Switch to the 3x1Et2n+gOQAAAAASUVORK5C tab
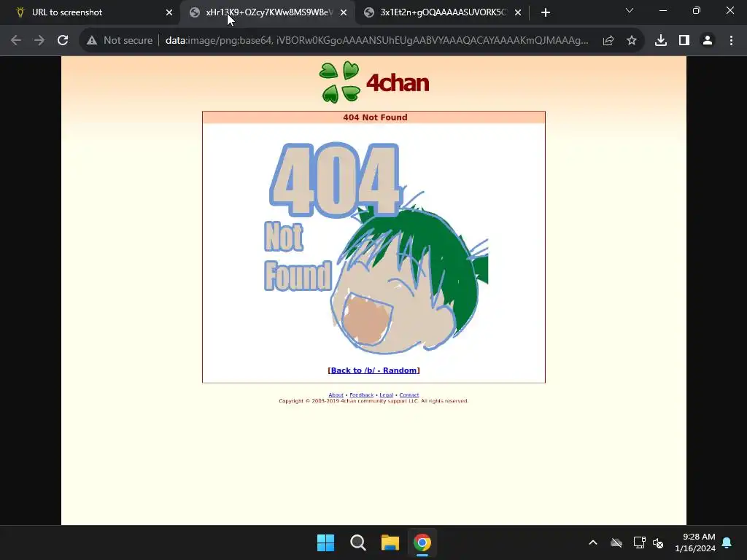 coord(444,12)
